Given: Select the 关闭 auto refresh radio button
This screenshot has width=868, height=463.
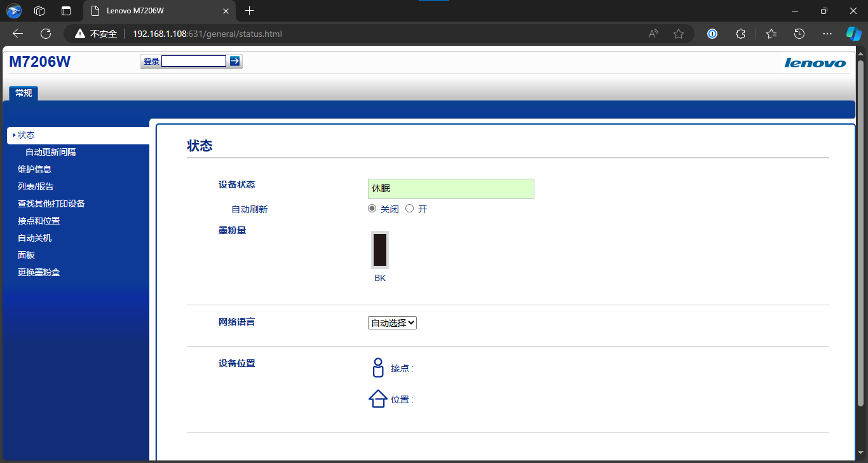Looking at the screenshot, I should [372, 209].
